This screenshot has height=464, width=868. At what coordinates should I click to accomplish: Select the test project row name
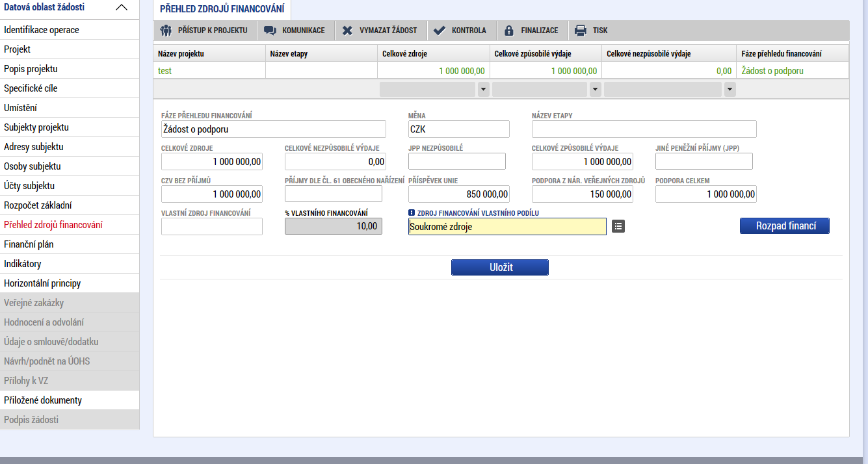[165, 71]
